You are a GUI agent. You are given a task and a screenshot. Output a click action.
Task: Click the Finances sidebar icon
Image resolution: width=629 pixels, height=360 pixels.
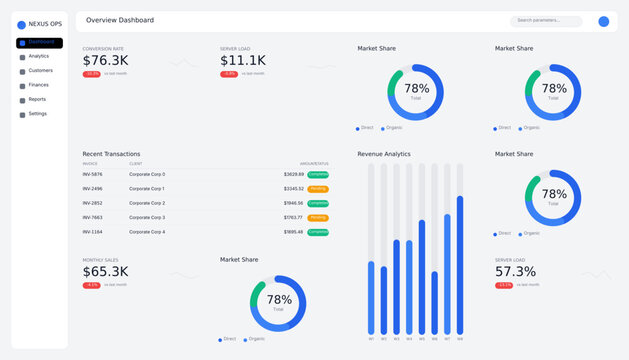[22, 86]
